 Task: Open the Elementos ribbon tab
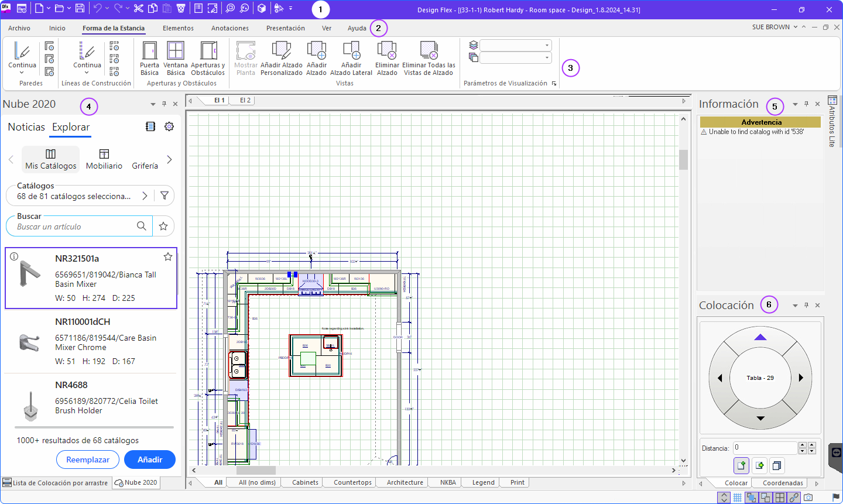[x=178, y=28]
